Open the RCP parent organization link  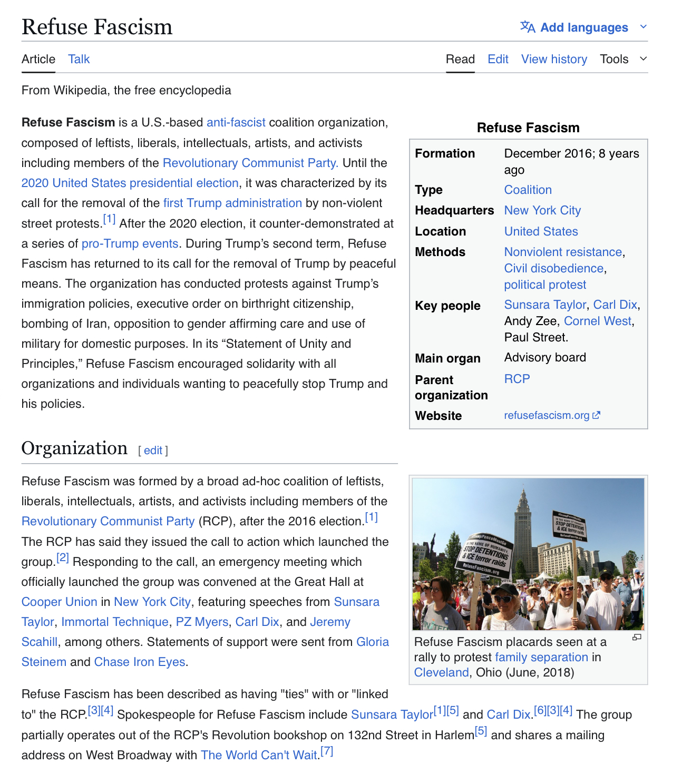[x=517, y=379]
